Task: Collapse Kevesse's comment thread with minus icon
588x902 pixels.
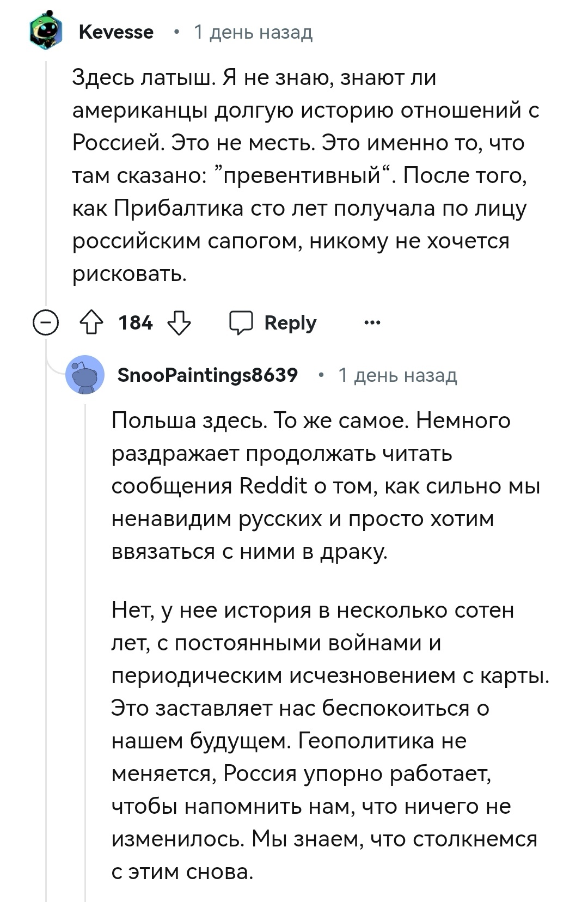Action: coord(46,322)
